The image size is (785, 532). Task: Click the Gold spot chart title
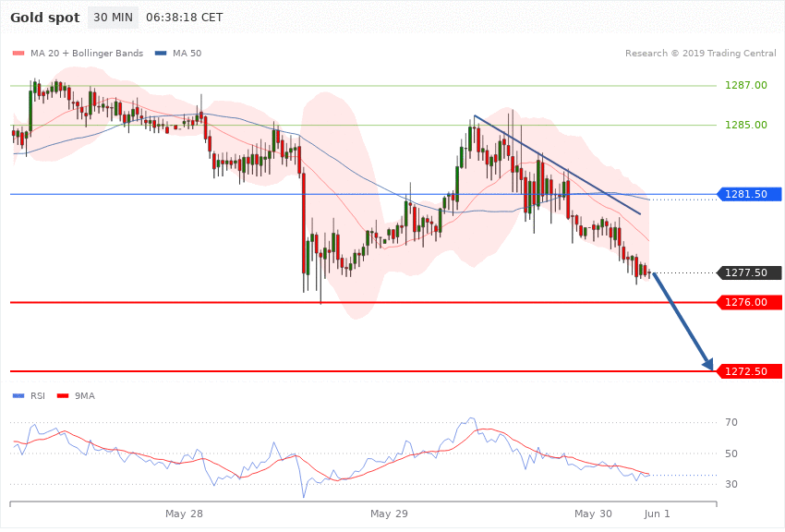tap(45, 18)
